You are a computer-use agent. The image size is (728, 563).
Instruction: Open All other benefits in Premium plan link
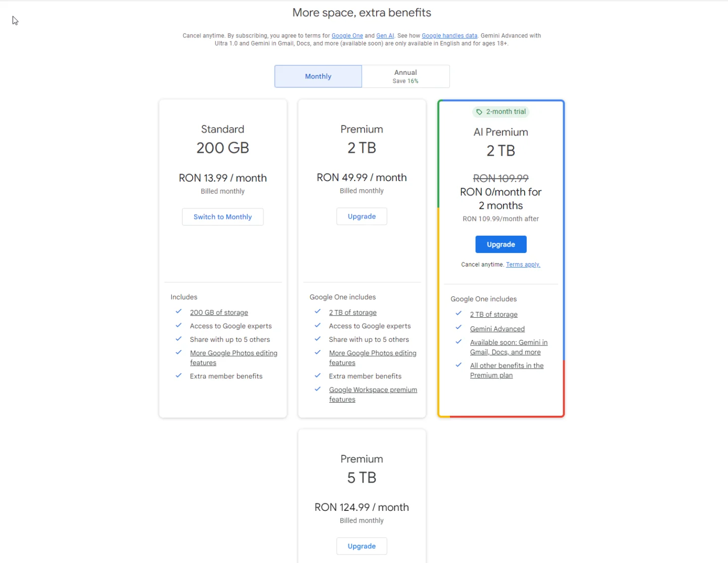point(507,370)
